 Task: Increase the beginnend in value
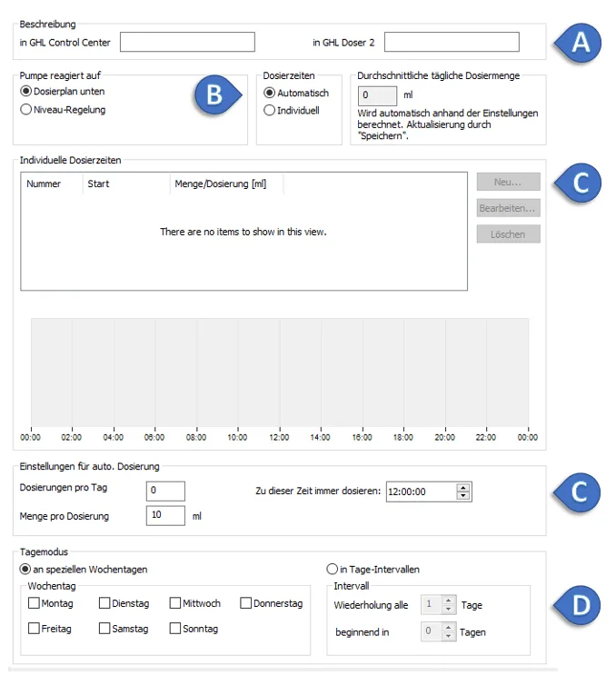coord(449,628)
